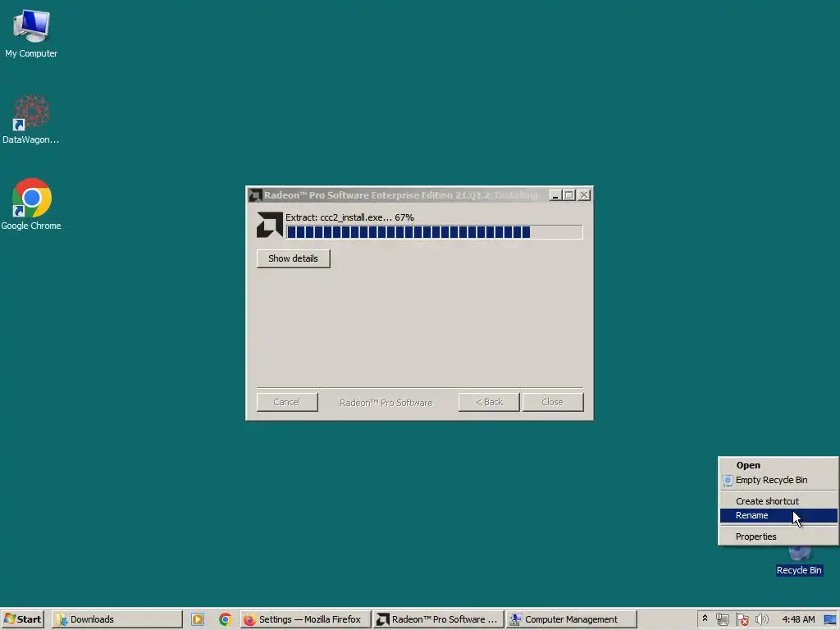Click the show desktop icon beside clock
Viewport: 840px width, 630px height.
pos(830,619)
